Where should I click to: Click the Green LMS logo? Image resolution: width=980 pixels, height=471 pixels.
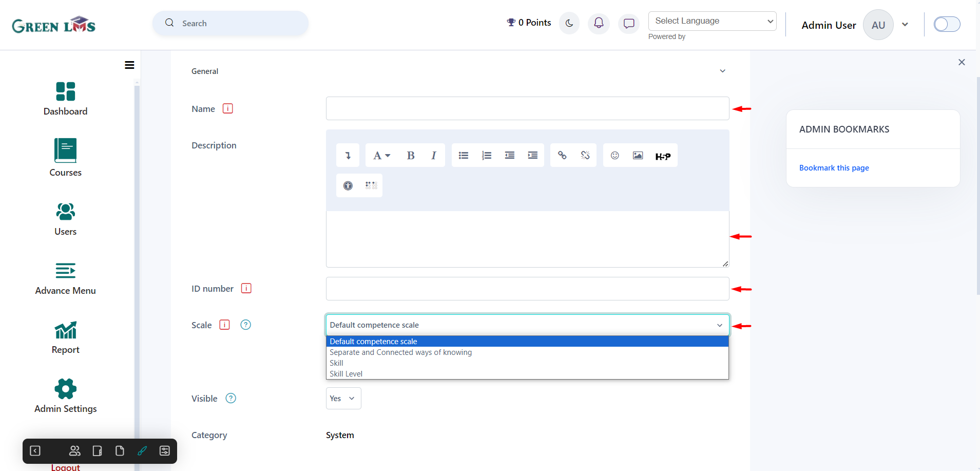tap(54, 25)
